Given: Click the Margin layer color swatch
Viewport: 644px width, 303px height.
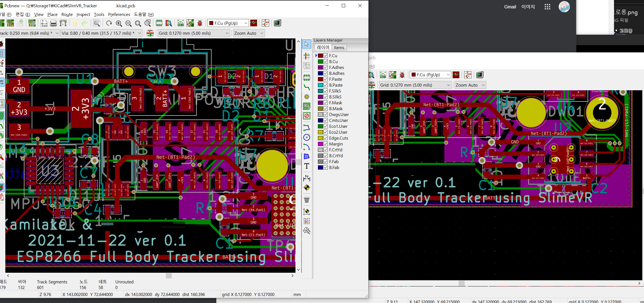Looking at the screenshot, I should [x=320, y=144].
